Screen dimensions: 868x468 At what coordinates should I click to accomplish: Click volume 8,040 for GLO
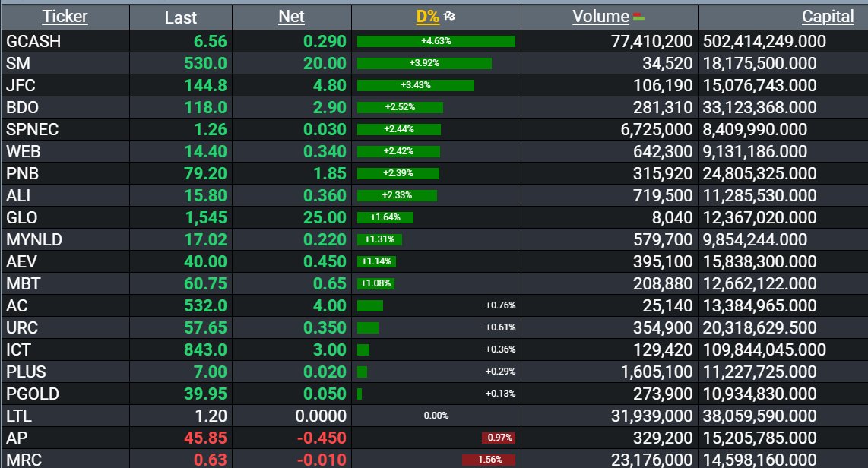pos(672,218)
